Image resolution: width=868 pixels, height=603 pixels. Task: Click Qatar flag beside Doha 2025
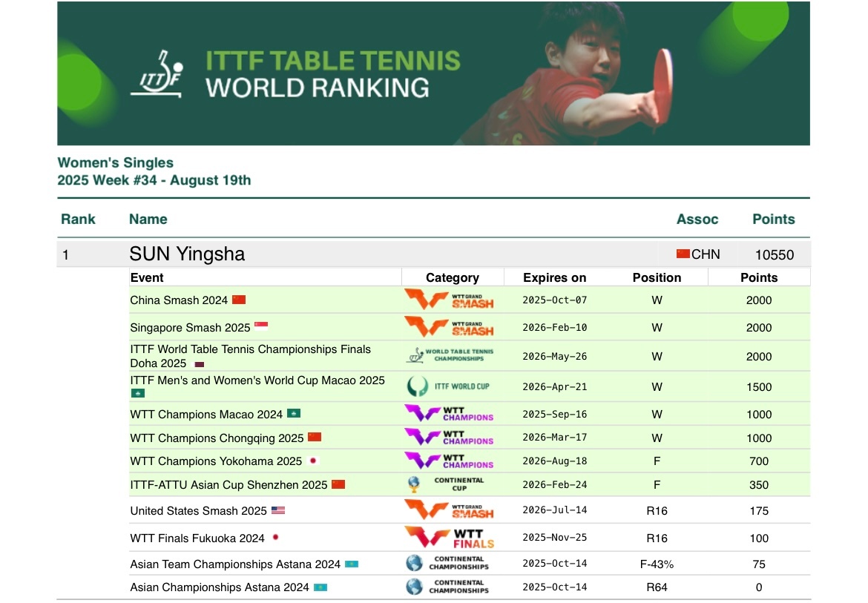(x=200, y=364)
